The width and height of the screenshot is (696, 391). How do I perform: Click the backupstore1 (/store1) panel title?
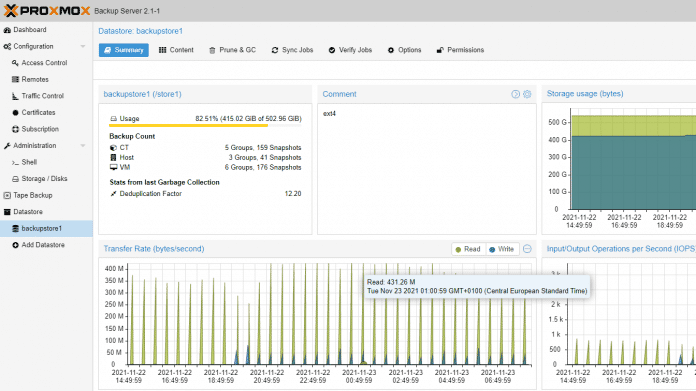142,94
